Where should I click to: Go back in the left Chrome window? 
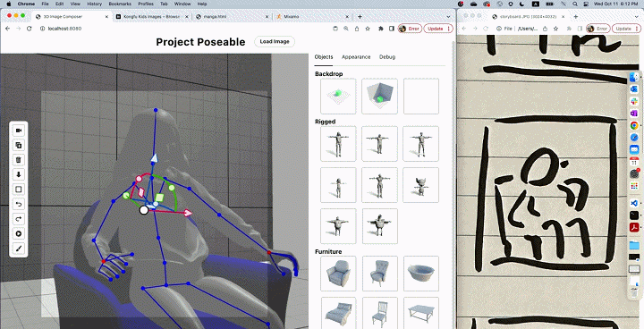[7, 29]
